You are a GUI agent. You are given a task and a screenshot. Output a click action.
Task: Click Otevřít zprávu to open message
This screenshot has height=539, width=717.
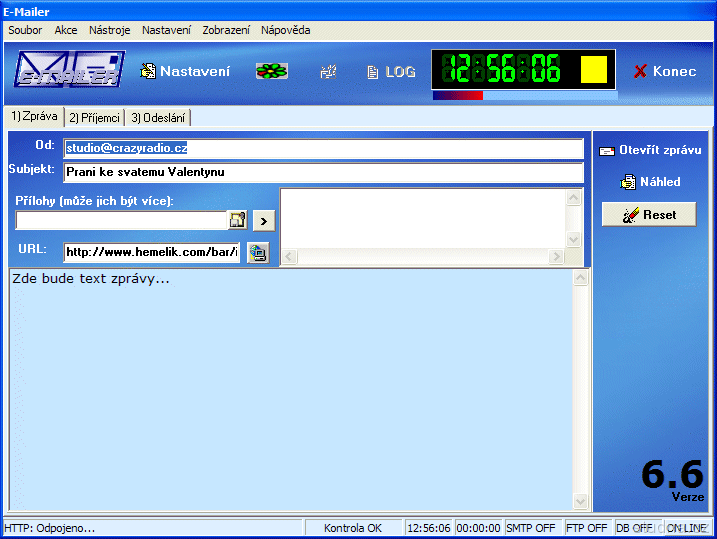(650, 150)
